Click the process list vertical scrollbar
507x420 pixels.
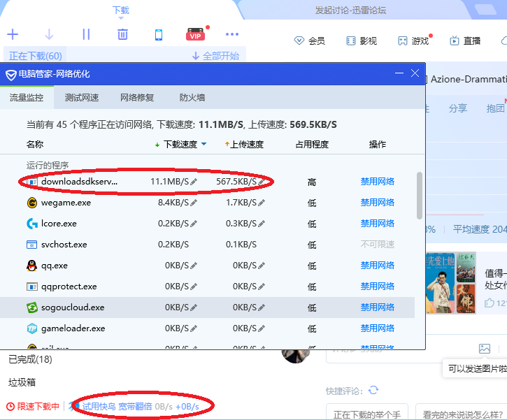pos(419,196)
